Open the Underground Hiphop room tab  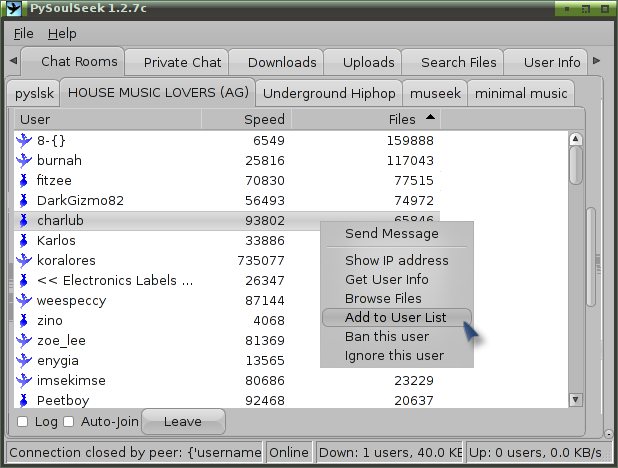point(329,93)
